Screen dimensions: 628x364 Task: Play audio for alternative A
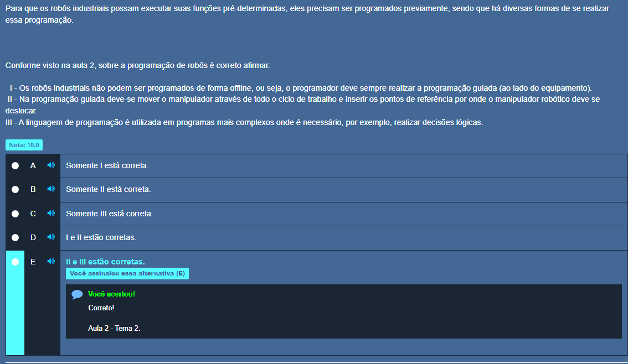pyautogui.click(x=51, y=165)
